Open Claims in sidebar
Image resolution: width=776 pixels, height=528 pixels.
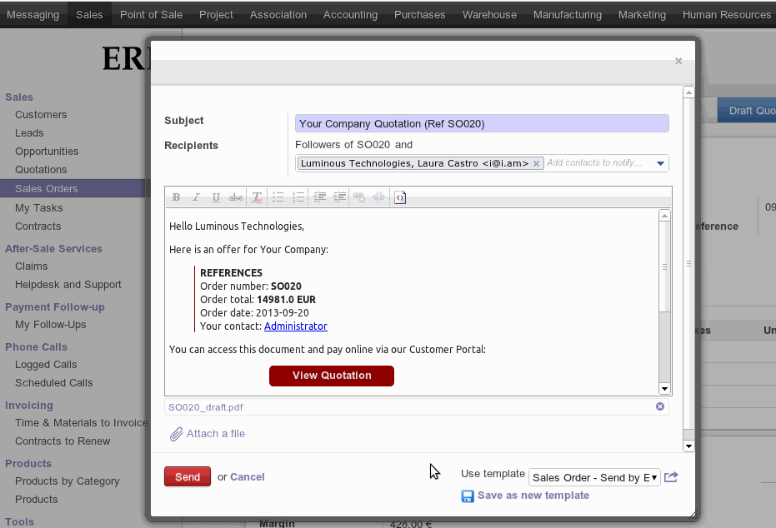point(31,266)
